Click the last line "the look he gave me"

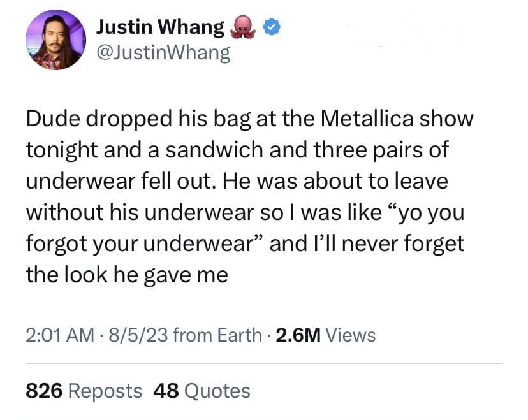click(x=126, y=274)
